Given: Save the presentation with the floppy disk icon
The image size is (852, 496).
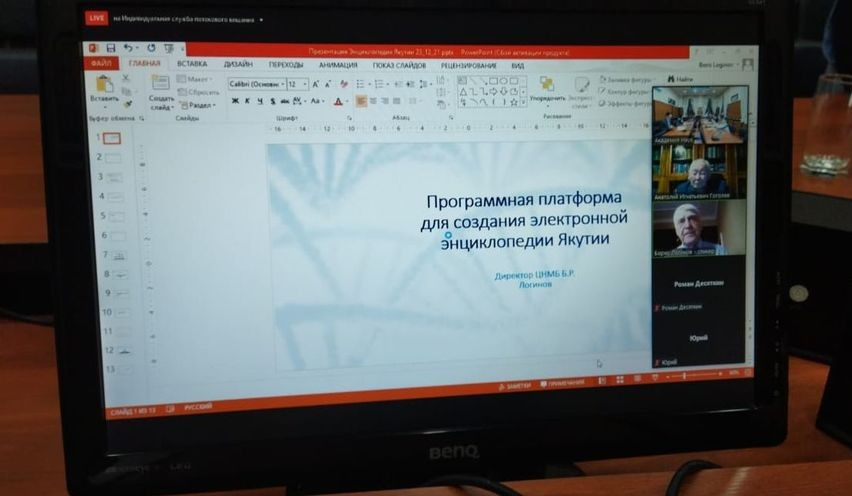Looking at the screenshot, I should pyautogui.click(x=110, y=47).
